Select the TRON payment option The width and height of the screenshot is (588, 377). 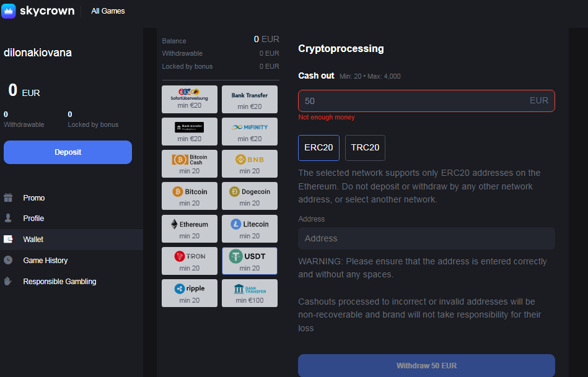[x=189, y=261]
